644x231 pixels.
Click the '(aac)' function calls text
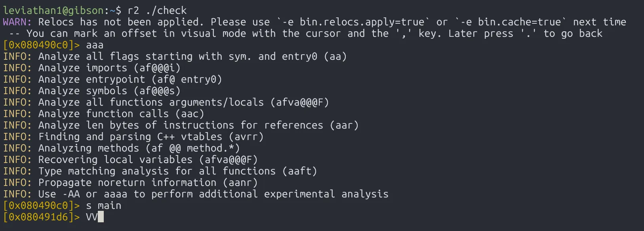190,114
